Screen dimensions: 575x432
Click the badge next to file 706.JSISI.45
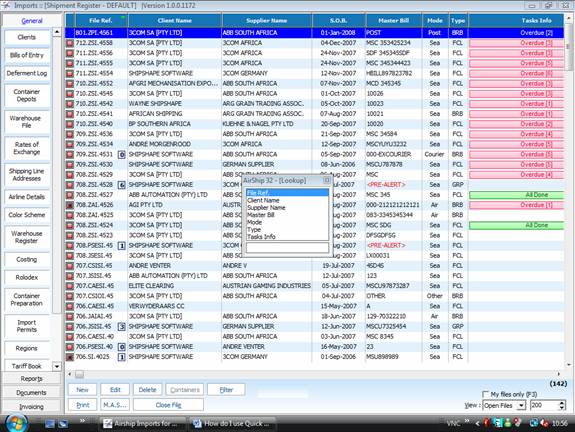122,327
